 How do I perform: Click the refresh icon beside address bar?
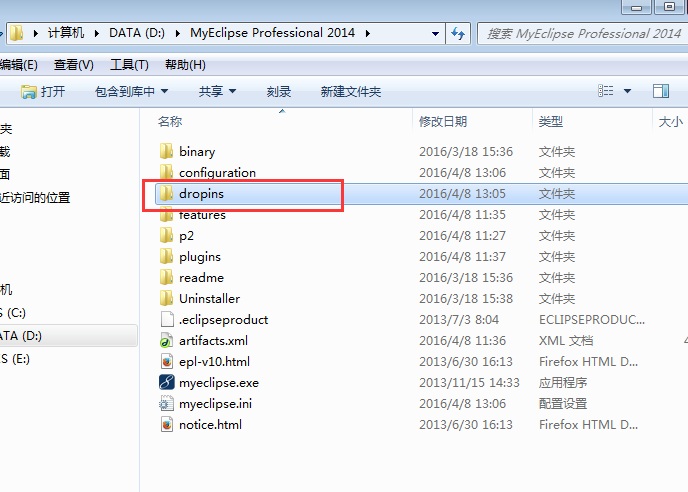pos(458,33)
